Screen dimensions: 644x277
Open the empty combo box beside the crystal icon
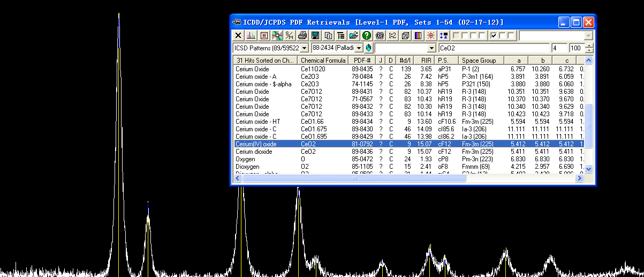[x=431, y=48]
